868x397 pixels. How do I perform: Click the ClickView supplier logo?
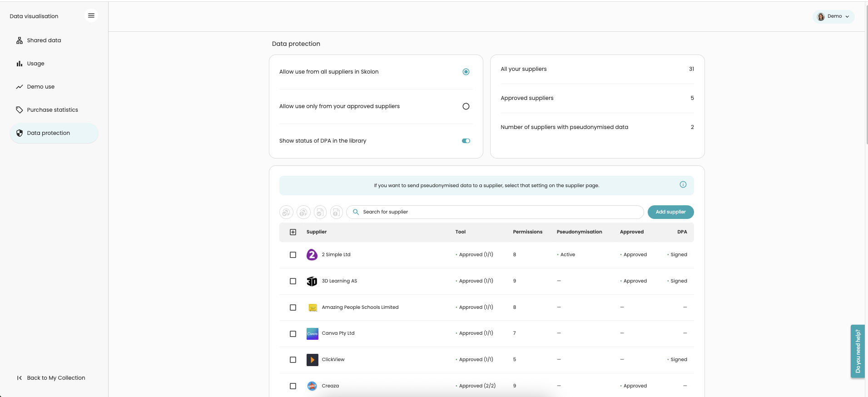pos(312,360)
